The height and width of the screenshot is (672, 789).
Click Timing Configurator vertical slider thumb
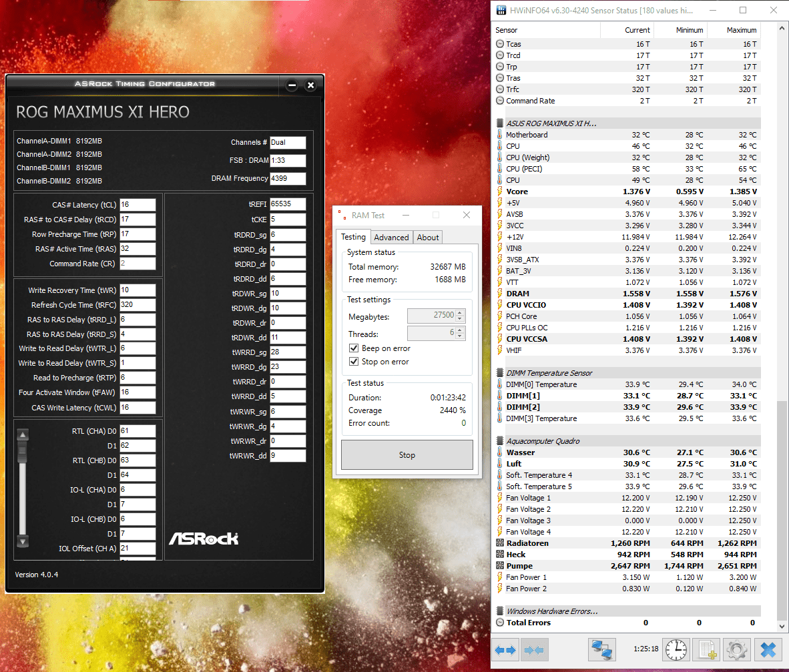23,452
